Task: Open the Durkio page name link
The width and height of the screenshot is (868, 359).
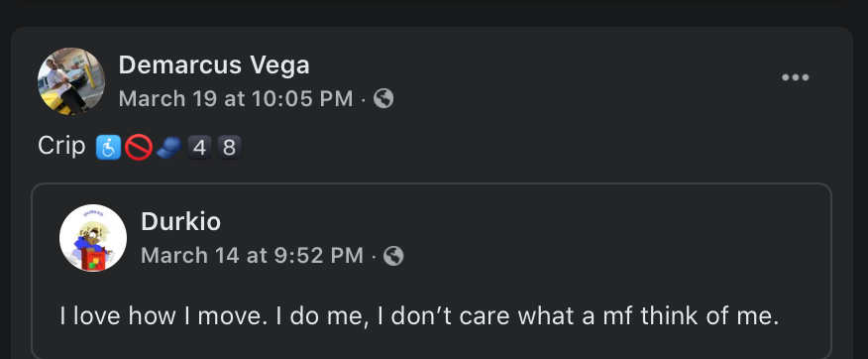Action: click(180, 221)
